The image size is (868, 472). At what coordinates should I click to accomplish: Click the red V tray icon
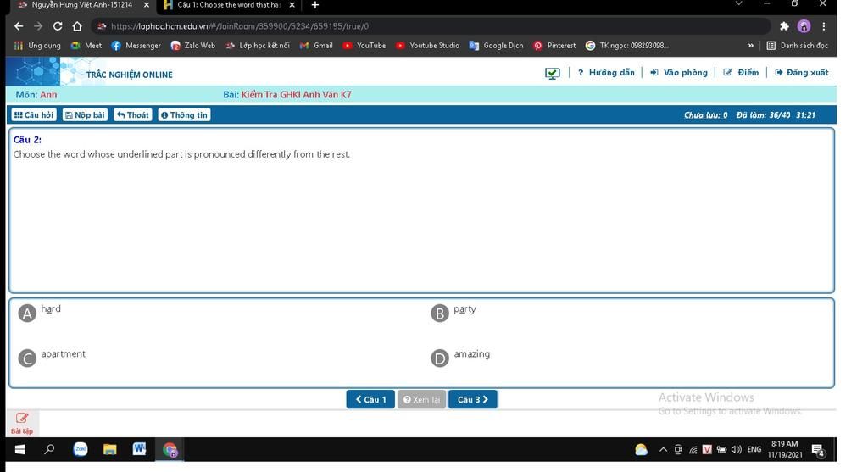(707, 450)
